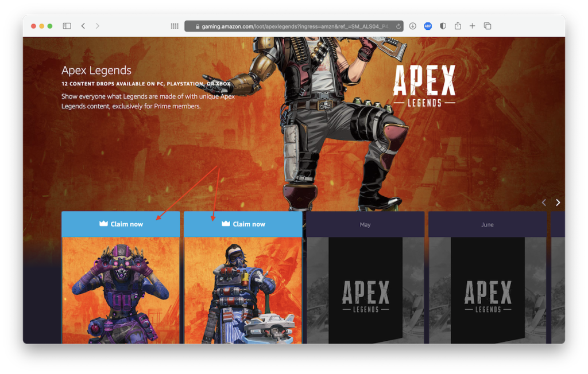Image resolution: width=588 pixels, height=374 pixels.
Task: Toggle the Safari sidebar
Action: pos(67,26)
